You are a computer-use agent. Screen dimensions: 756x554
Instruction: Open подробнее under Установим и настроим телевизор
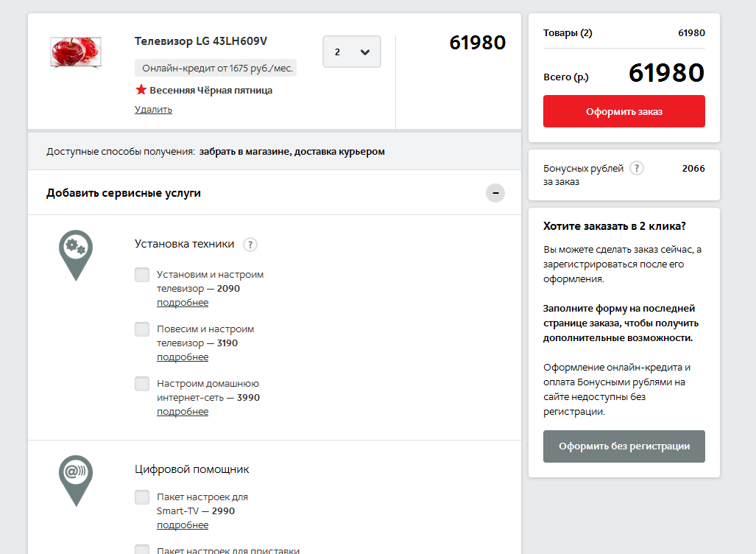tap(183, 303)
